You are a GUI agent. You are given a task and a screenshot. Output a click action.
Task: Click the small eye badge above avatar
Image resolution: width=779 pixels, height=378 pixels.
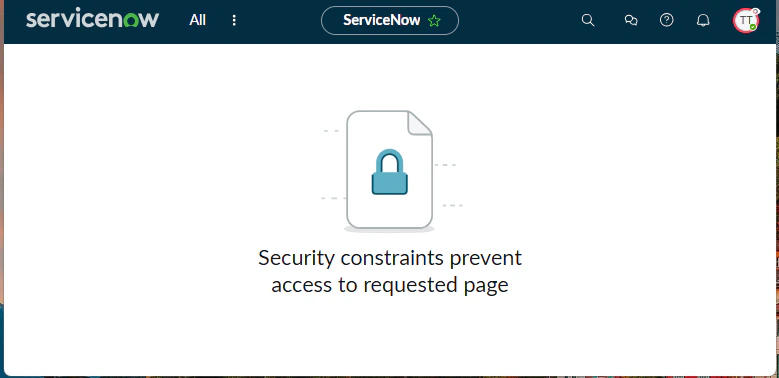click(x=756, y=11)
